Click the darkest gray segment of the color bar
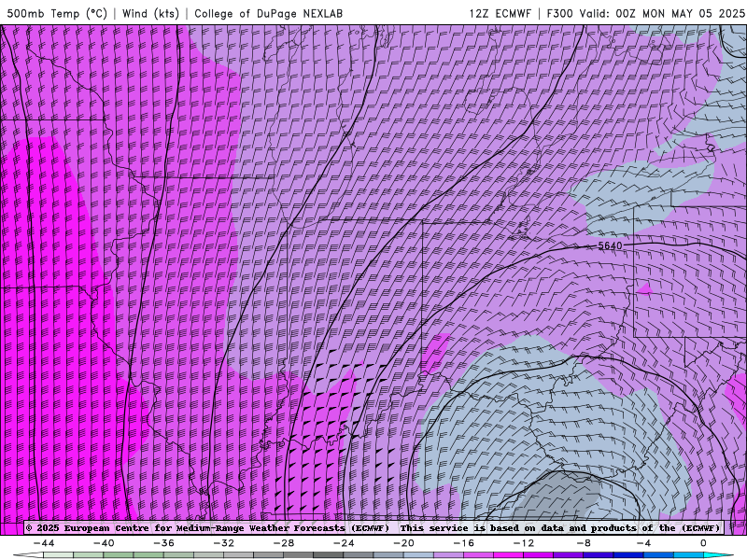The width and height of the screenshot is (747, 560). click(329, 555)
